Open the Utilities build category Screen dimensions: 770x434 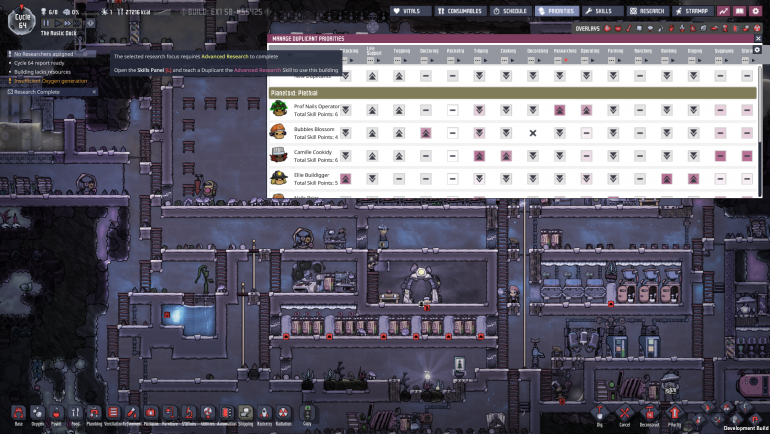click(x=208, y=413)
